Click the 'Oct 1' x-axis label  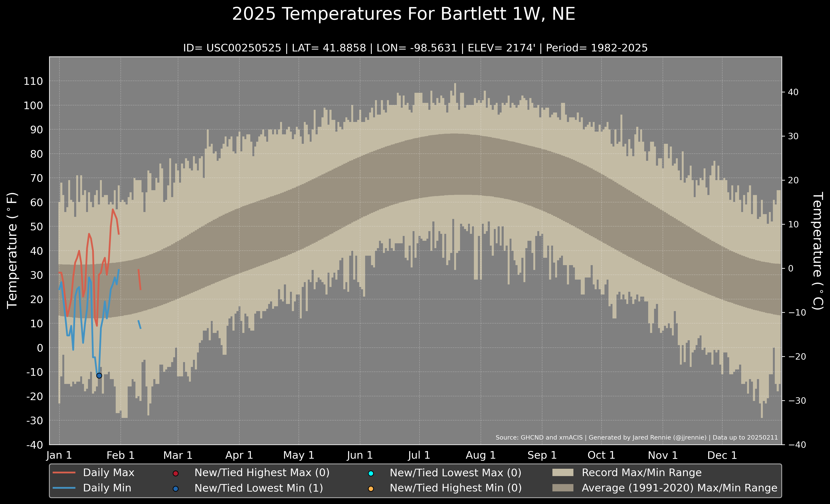(601, 455)
